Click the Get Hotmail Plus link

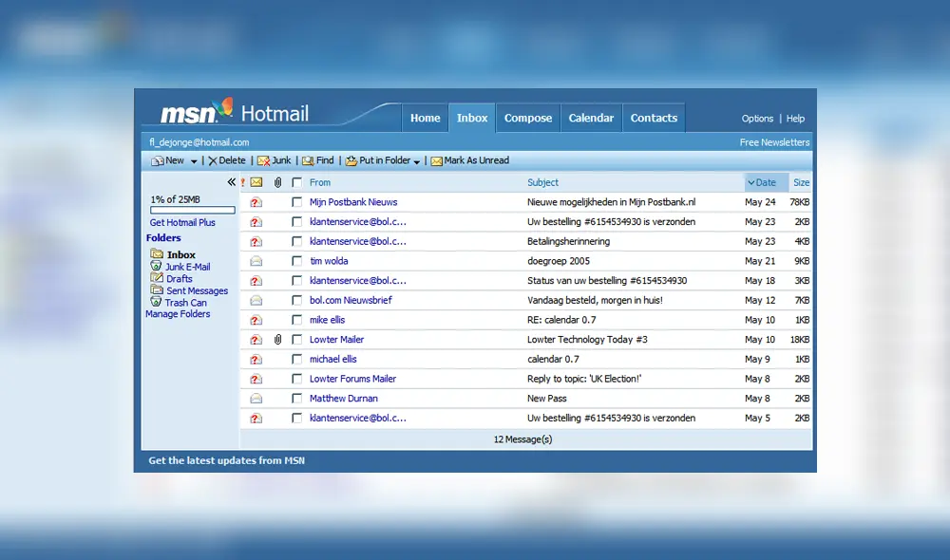click(182, 223)
